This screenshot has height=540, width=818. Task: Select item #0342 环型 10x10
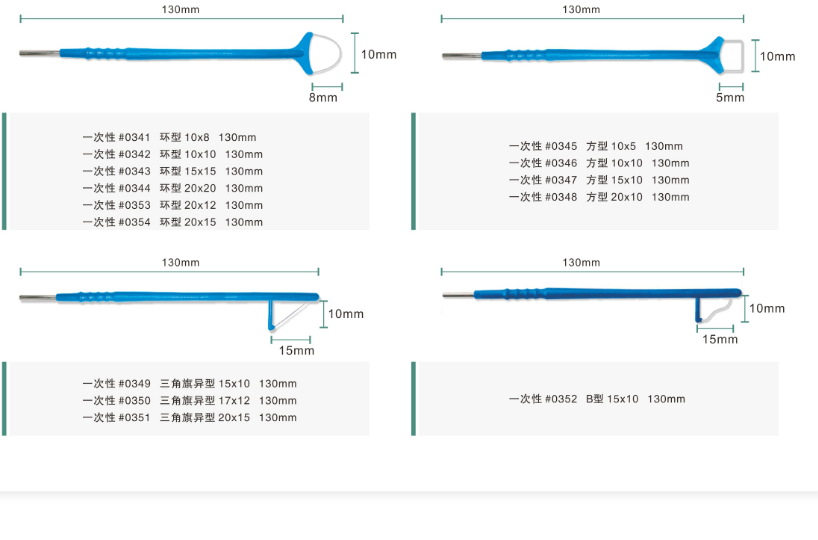point(172,154)
